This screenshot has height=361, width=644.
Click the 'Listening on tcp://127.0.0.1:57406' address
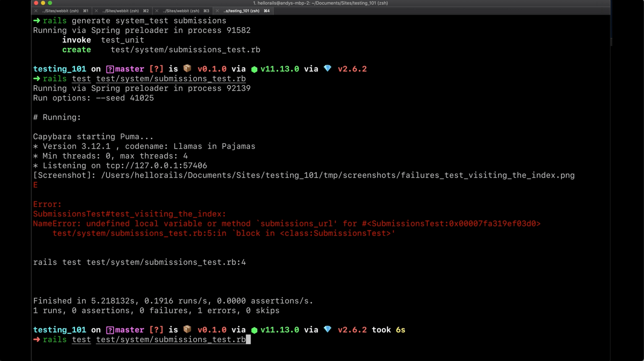point(157,166)
